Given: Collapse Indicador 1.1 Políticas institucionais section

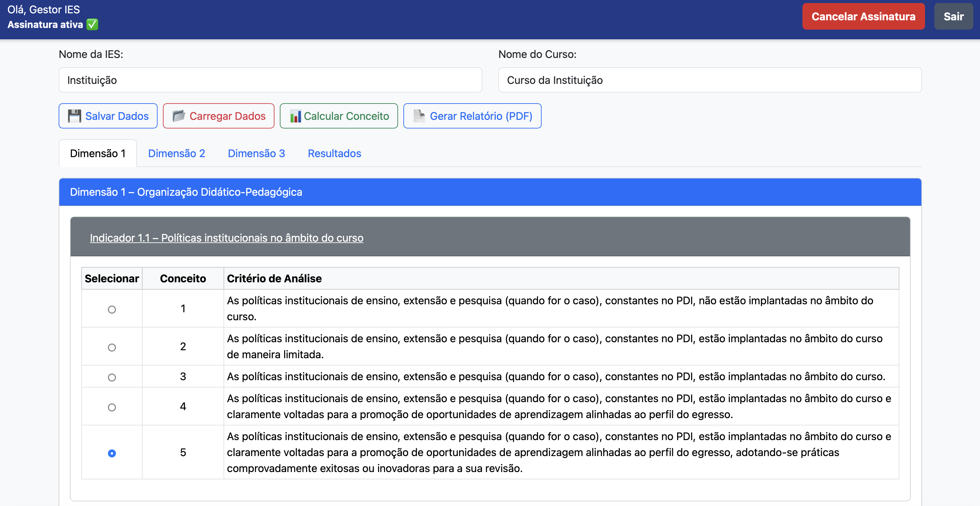Looking at the screenshot, I should click(227, 238).
